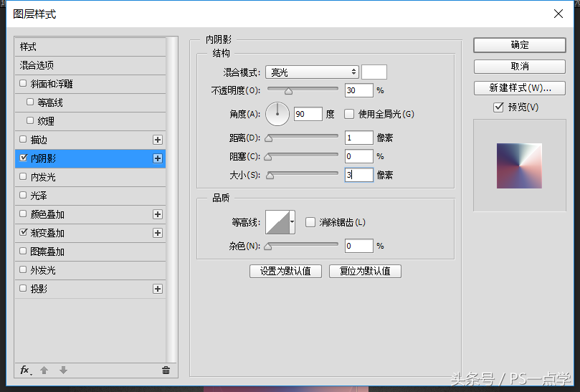
Task: Move effect down with the down arrow
Action: [x=63, y=371]
